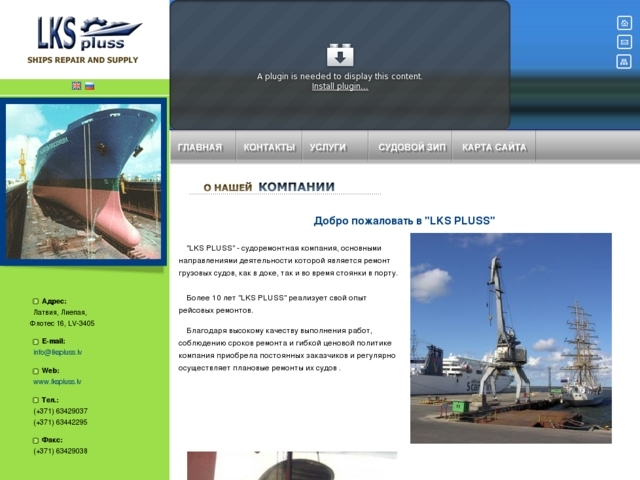Switch language using the Russian flag
Image resolution: width=640 pixels, height=480 pixels.
click(x=89, y=86)
